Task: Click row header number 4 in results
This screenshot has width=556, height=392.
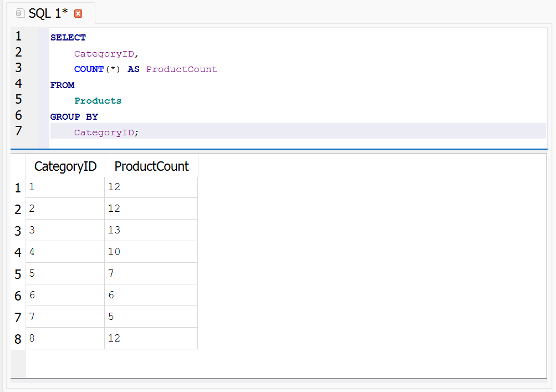Action: coord(18,253)
